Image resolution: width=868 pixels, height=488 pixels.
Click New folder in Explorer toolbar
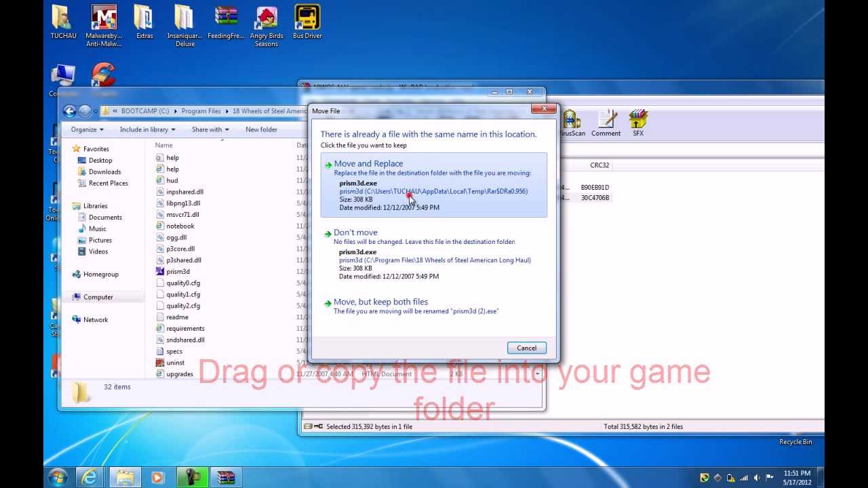pos(261,129)
